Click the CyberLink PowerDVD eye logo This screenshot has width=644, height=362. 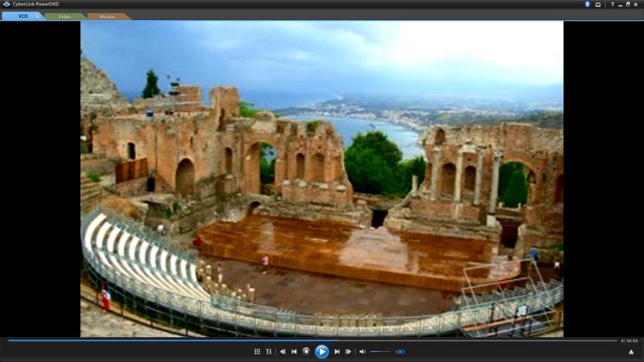point(6,4)
